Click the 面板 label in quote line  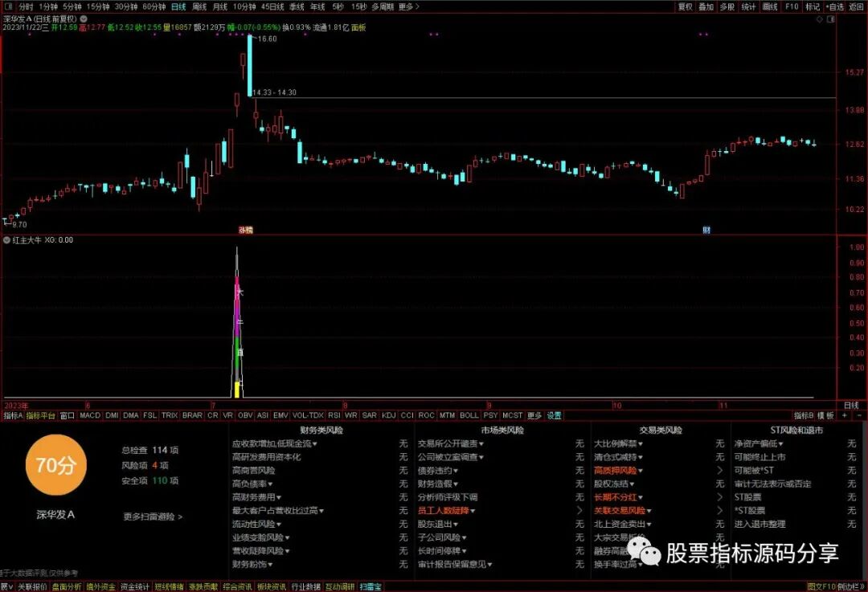pos(358,27)
